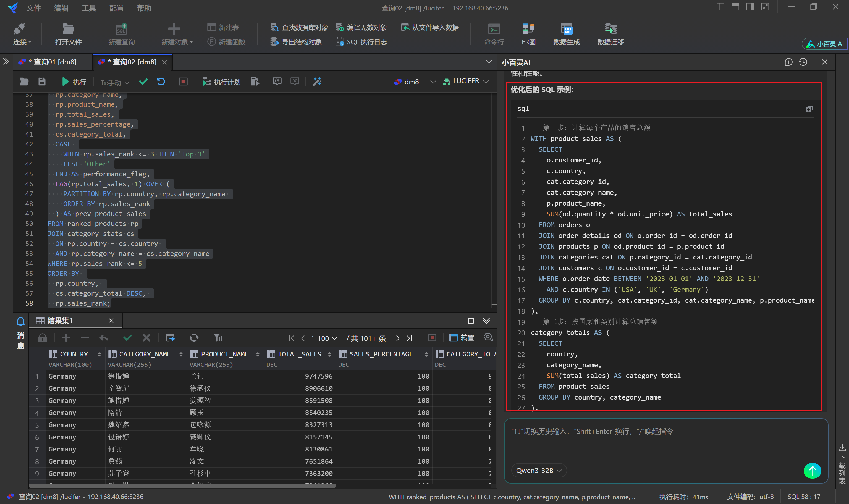This screenshot has height=504, width=849.
Task: Toggle the read-only lock on the result grid
Action: pos(43,338)
